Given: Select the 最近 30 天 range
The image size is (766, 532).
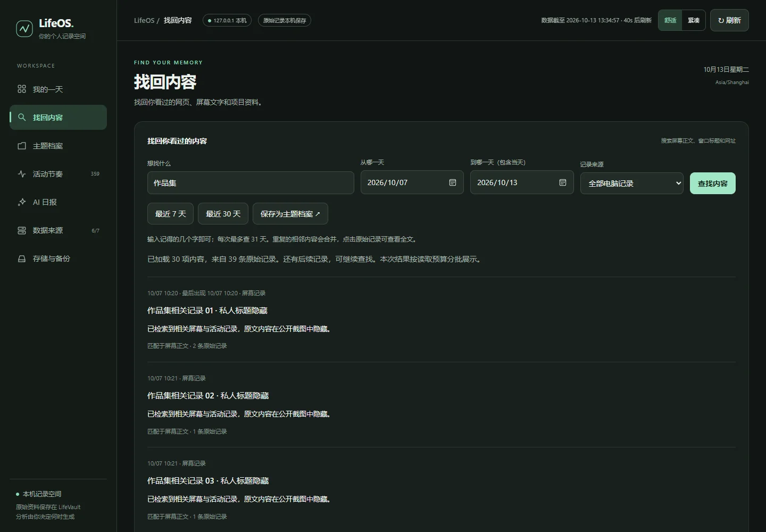Looking at the screenshot, I should (223, 214).
